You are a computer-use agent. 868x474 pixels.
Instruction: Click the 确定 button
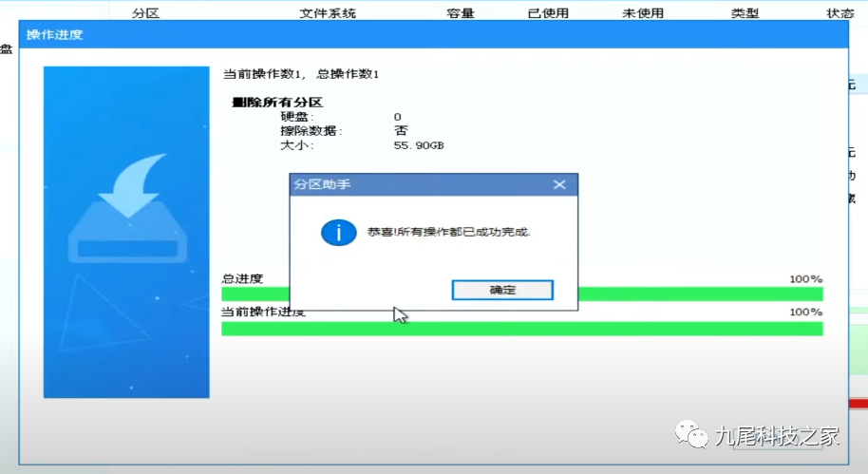[502, 290]
